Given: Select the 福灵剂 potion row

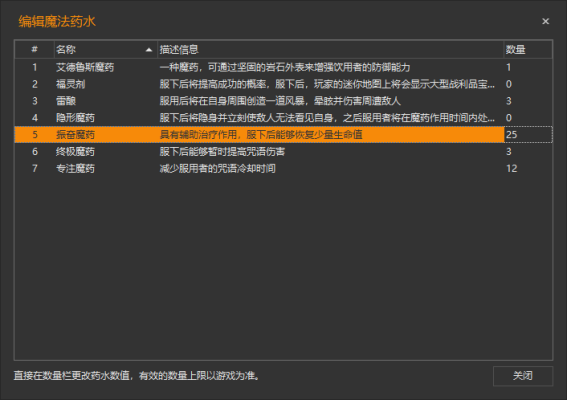Looking at the screenshot, I should click(x=284, y=84).
